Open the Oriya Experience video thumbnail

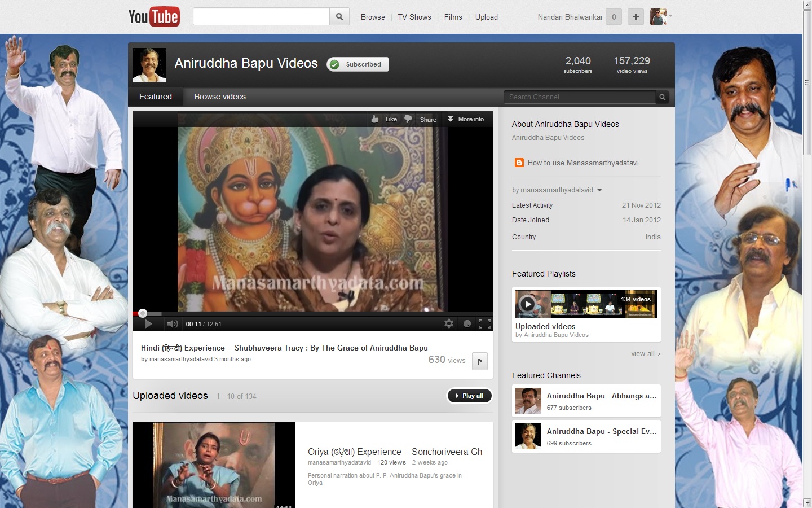pyautogui.click(x=214, y=465)
